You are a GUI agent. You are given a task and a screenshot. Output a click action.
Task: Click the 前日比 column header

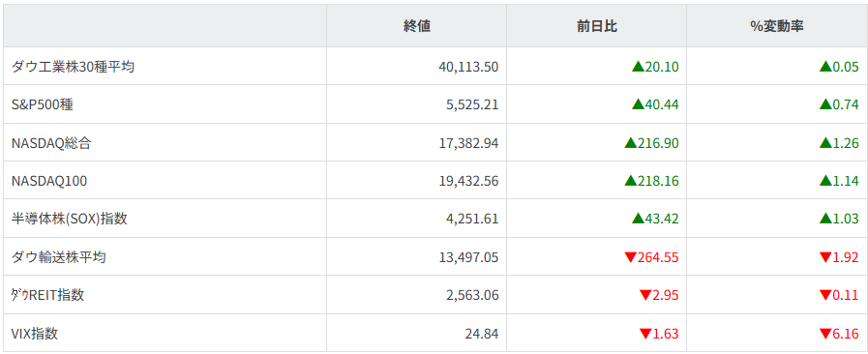[597, 26]
